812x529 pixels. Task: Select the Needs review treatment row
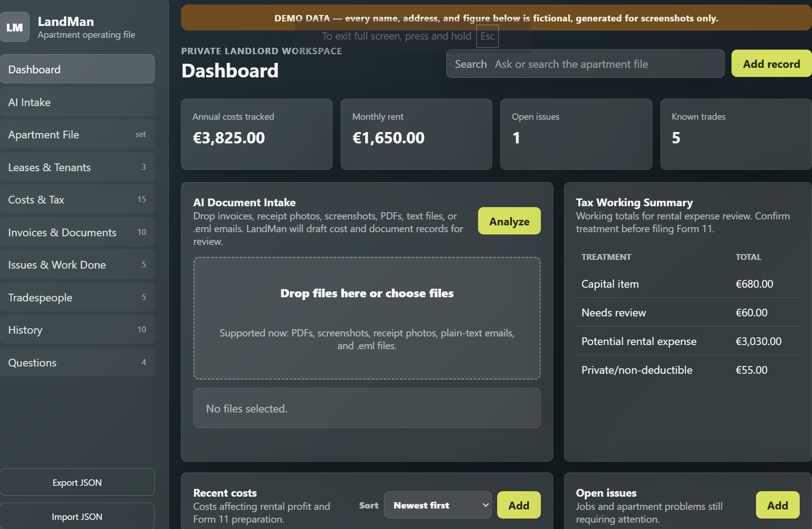click(687, 312)
